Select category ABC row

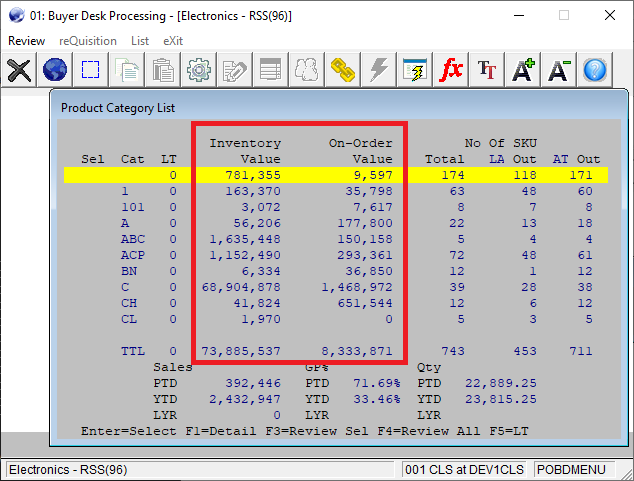tap(336, 239)
